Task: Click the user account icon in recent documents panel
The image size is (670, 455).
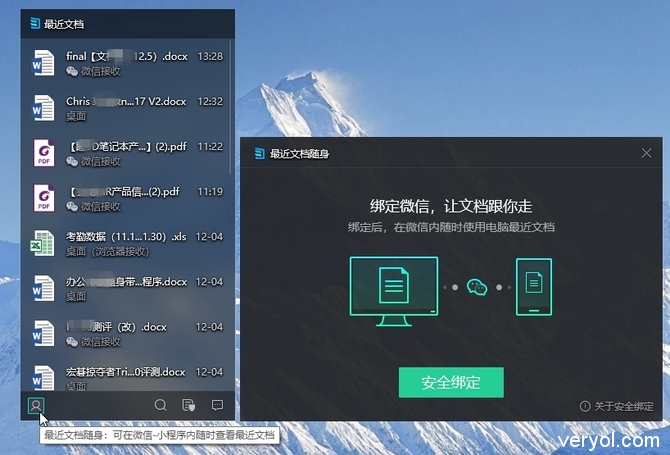Action: [x=36, y=405]
